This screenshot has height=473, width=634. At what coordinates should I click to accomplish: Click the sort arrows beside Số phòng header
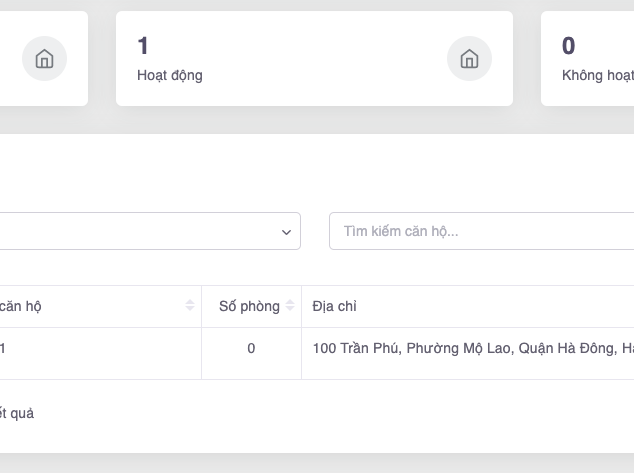click(x=290, y=306)
